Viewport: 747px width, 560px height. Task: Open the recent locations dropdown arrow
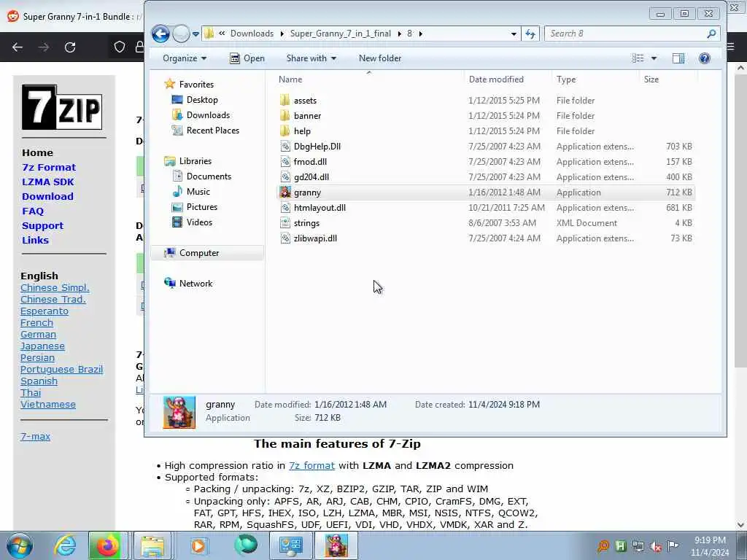196,34
